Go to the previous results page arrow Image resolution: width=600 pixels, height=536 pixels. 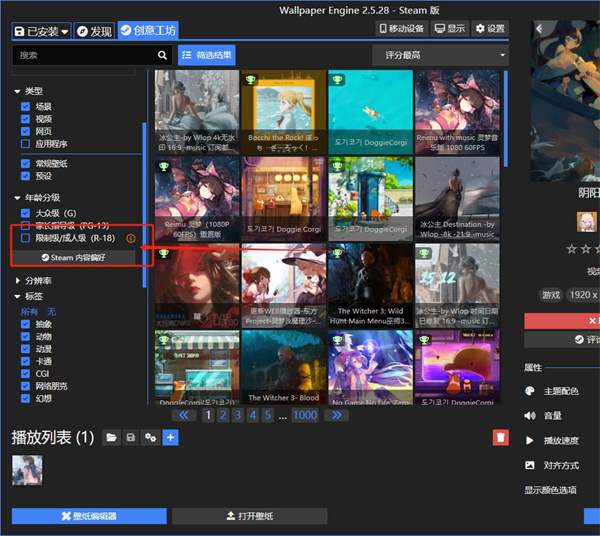[x=184, y=415]
